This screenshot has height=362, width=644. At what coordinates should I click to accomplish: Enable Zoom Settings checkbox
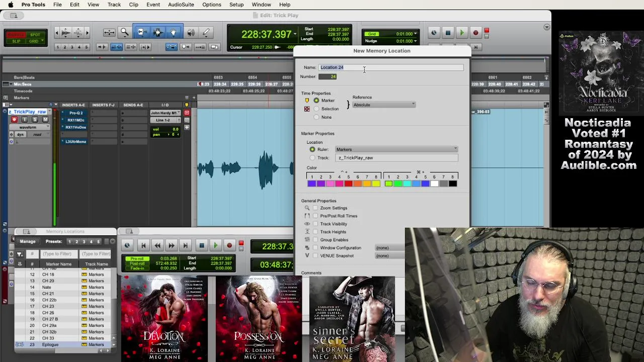(315, 208)
